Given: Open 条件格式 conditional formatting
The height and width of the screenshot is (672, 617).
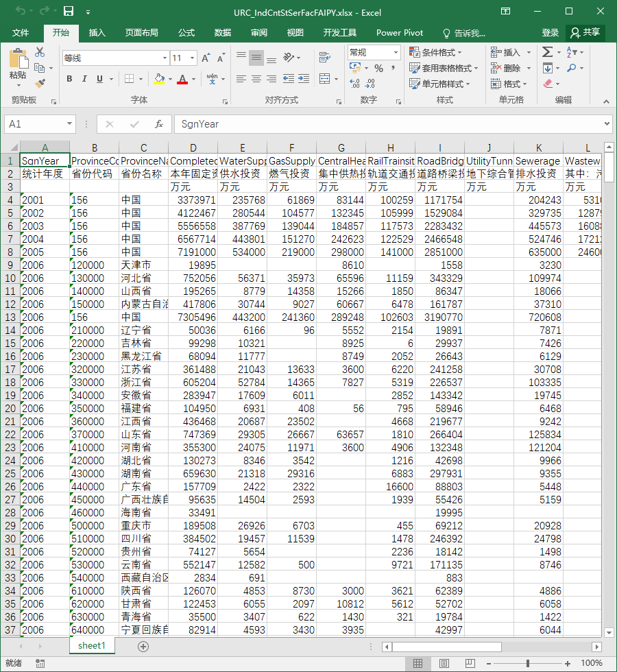Looking at the screenshot, I should 436,52.
